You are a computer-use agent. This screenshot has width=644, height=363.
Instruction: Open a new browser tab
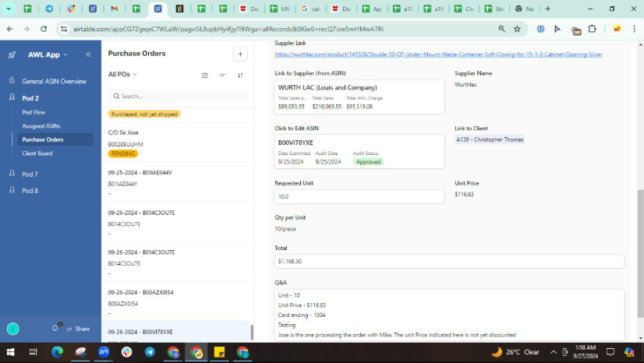547,9
